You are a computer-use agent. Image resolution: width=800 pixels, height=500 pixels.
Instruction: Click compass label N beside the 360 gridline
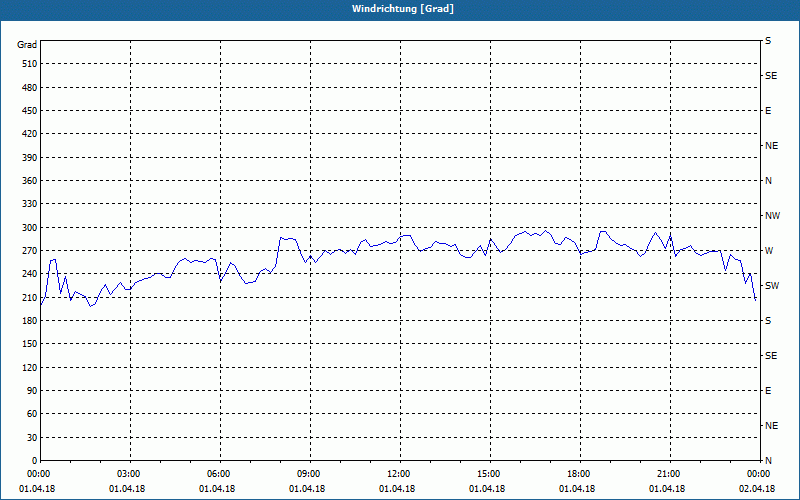[768, 181]
